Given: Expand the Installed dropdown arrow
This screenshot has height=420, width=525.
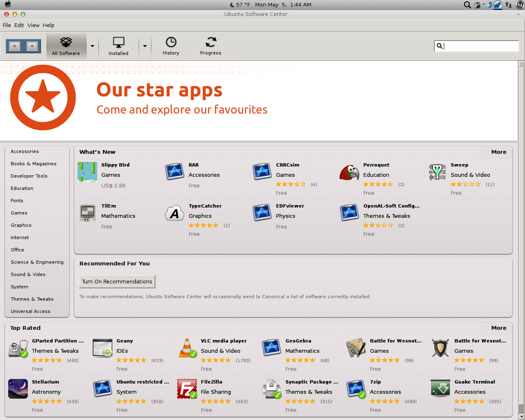Looking at the screenshot, I should [145, 46].
